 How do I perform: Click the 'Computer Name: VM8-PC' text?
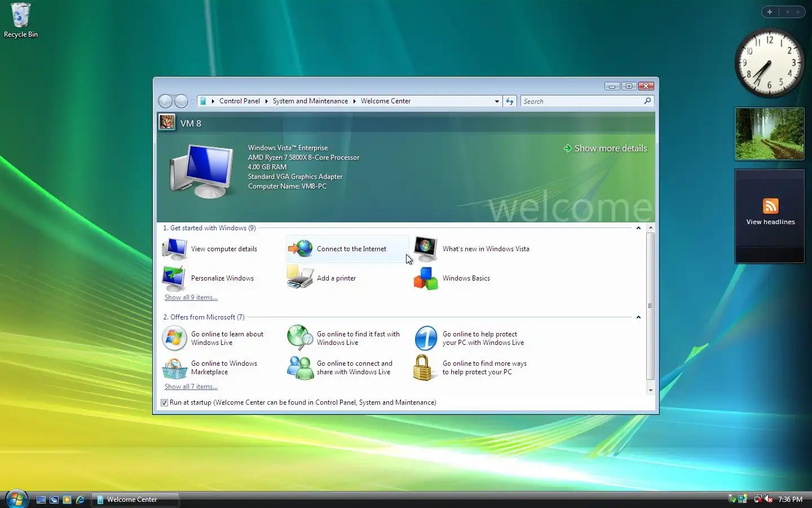coord(287,186)
